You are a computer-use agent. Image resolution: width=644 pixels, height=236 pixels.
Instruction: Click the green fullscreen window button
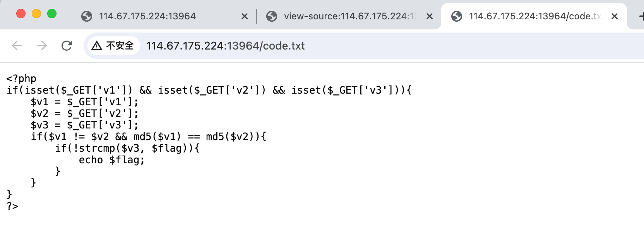tap(52, 14)
